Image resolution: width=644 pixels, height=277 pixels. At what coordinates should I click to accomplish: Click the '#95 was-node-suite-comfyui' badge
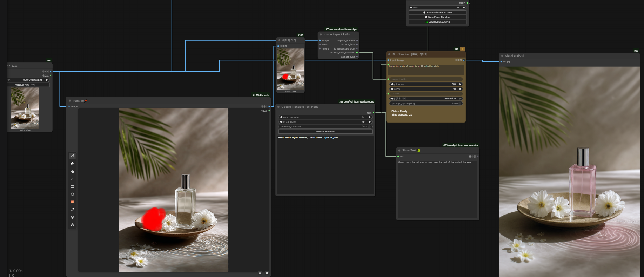tap(341, 29)
